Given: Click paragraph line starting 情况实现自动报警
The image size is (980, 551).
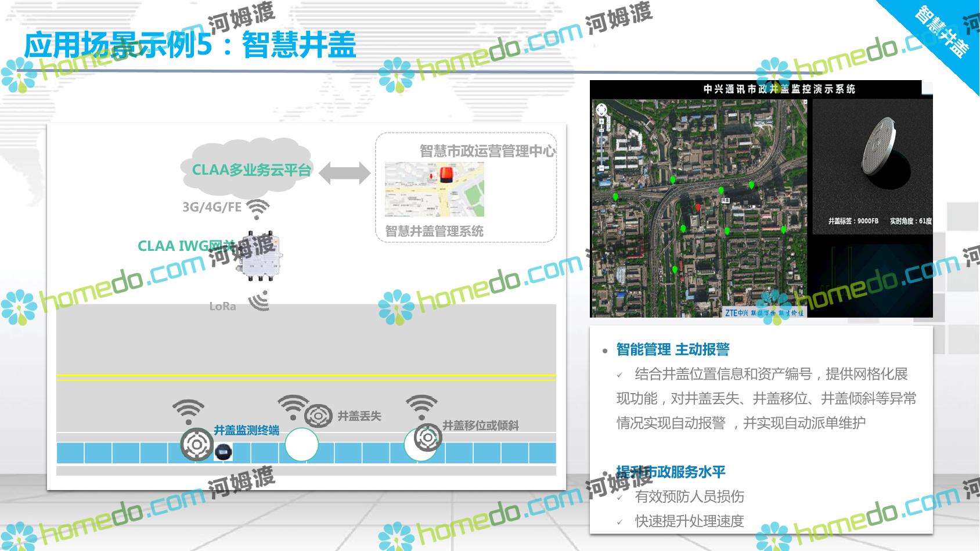Looking at the screenshot, I should (741, 423).
